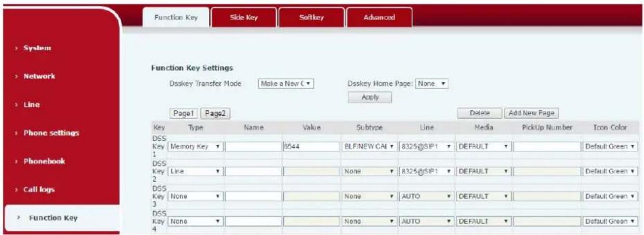
Task: Open the DSS Key 4 AUTO Line dropdown
Action: [426, 220]
